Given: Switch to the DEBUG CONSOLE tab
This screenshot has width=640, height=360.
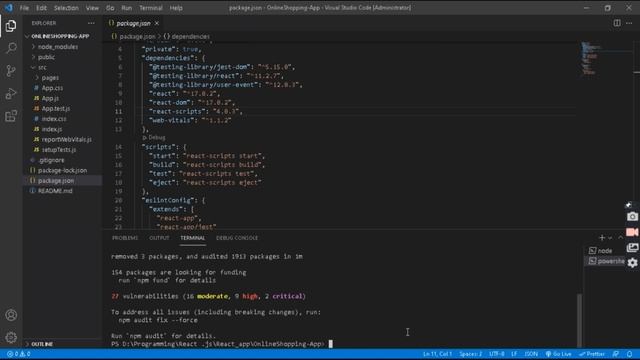Looking at the screenshot, I should point(237,238).
